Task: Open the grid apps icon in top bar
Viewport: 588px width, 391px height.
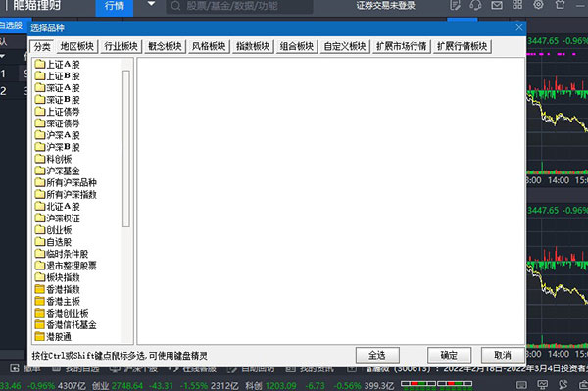Action: point(517,5)
